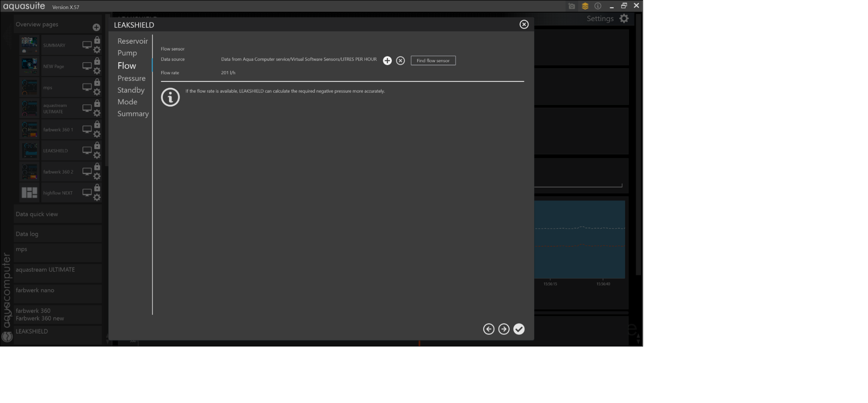
Task: Expand the LEAKSHIELD device section at sidebar bottom
Action: click(x=58, y=335)
